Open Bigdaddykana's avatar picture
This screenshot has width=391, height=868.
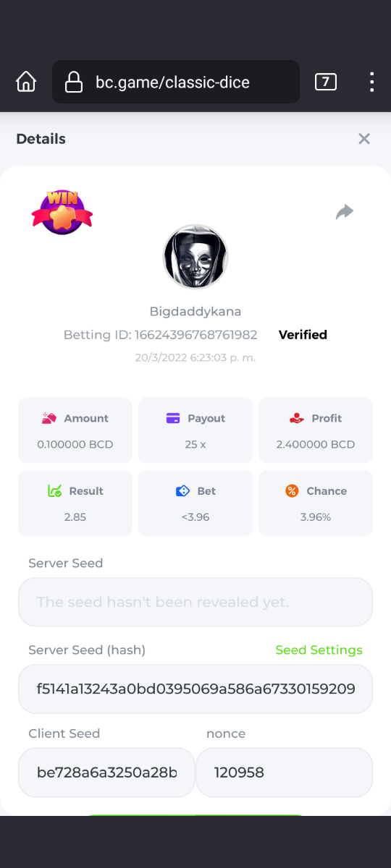(195, 257)
